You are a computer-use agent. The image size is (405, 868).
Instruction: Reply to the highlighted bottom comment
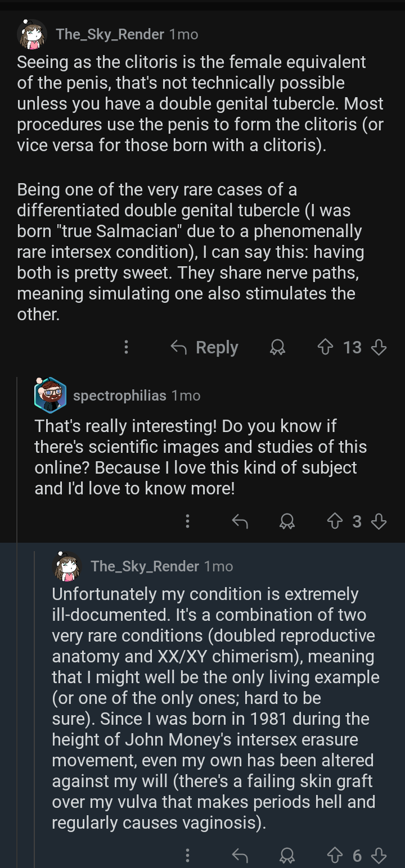click(x=240, y=856)
